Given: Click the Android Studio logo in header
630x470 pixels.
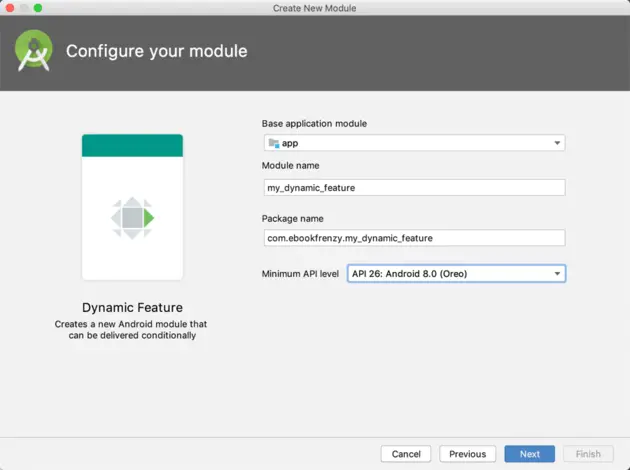Looking at the screenshot, I should coord(34,51).
